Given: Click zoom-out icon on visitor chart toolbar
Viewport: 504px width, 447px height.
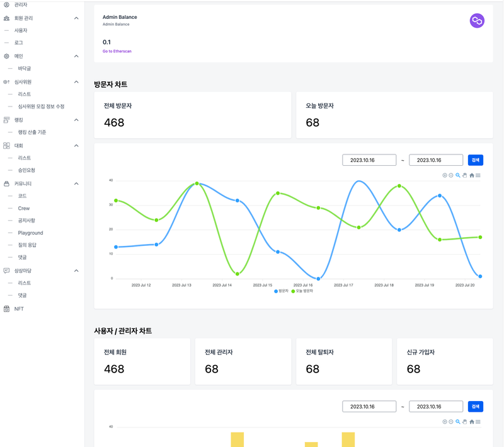Looking at the screenshot, I should pyautogui.click(x=451, y=175).
